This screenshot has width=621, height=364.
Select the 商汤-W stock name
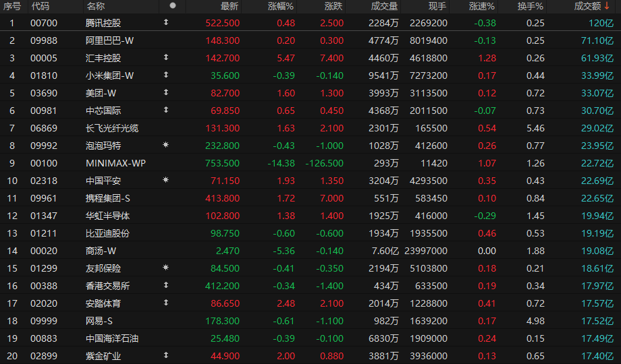point(101,251)
